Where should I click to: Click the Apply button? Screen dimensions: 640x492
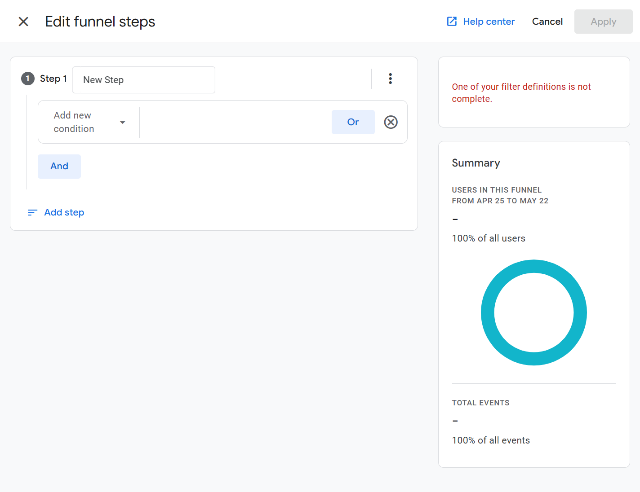603,22
